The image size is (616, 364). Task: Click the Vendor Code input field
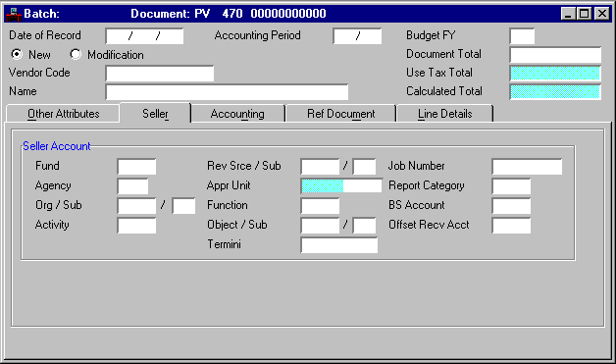(160, 74)
